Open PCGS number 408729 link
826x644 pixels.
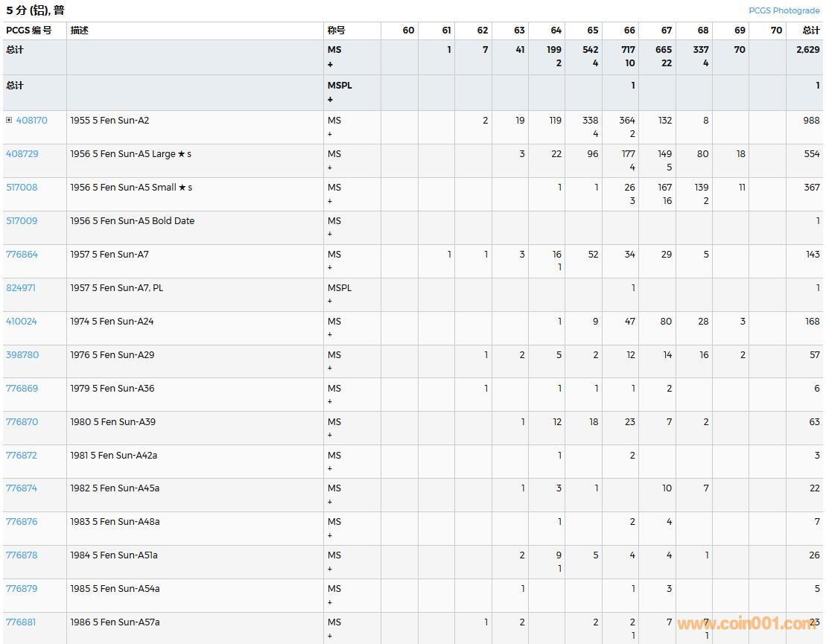coord(22,154)
